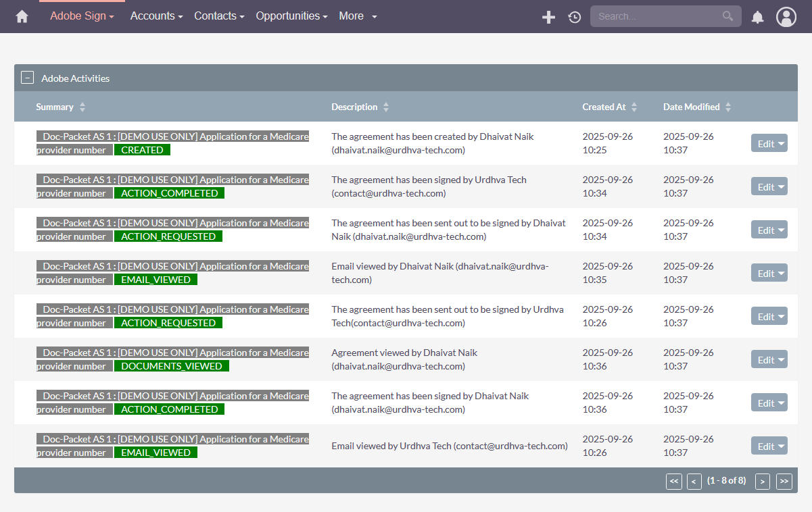Screen dimensions: 812x512
Task: Sort by Date Modified column arrows
Action: (x=728, y=107)
